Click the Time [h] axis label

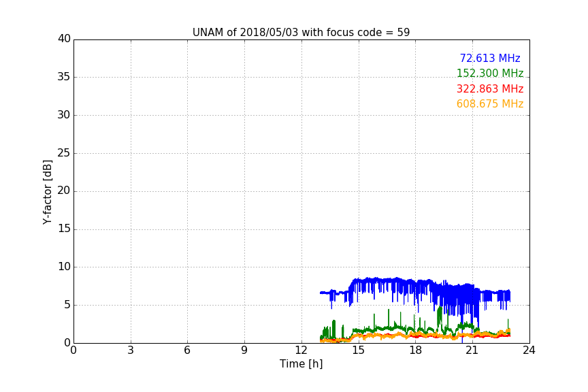[x=301, y=364]
